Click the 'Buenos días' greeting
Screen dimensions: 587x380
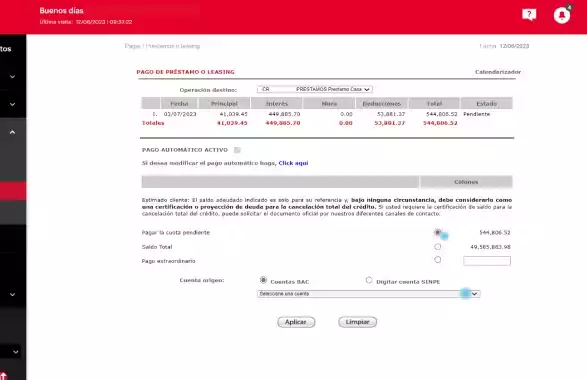(61, 11)
